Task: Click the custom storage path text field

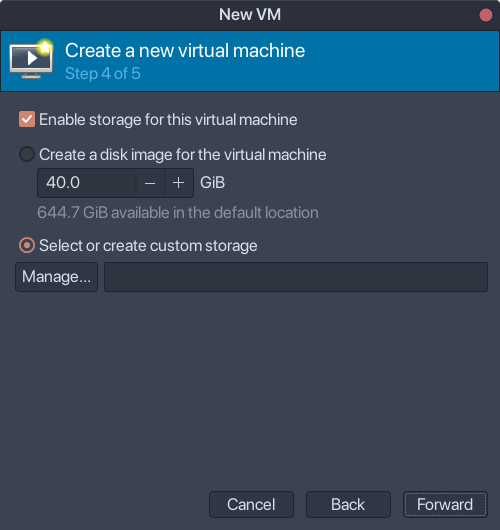Action: [x=296, y=277]
